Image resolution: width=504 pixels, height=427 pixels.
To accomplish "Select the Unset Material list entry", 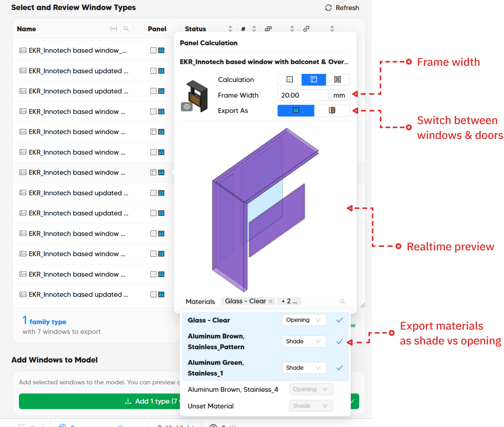I will 211,406.
